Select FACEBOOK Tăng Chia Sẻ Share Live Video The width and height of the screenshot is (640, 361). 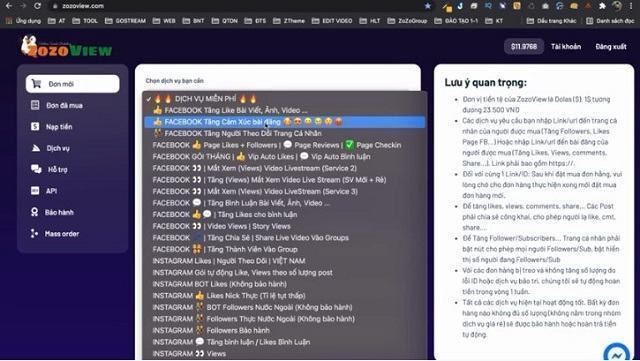pyautogui.click(x=284, y=238)
